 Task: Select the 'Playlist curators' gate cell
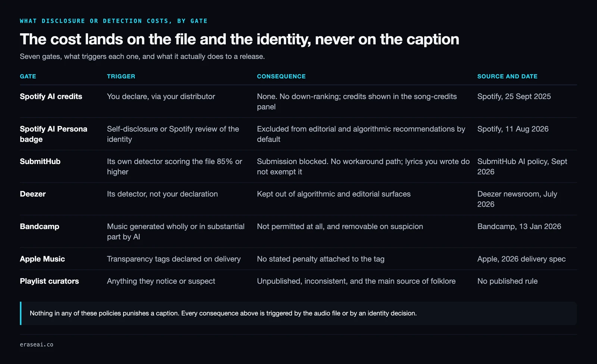(49, 281)
